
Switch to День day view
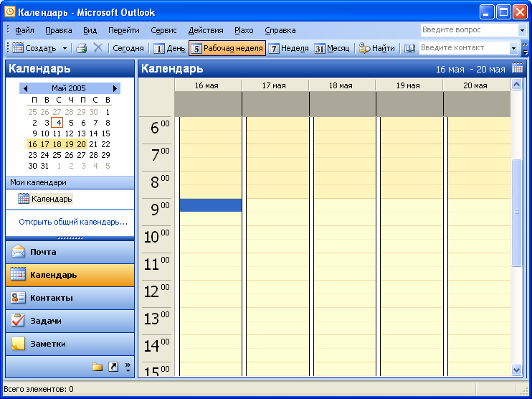pos(168,48)
